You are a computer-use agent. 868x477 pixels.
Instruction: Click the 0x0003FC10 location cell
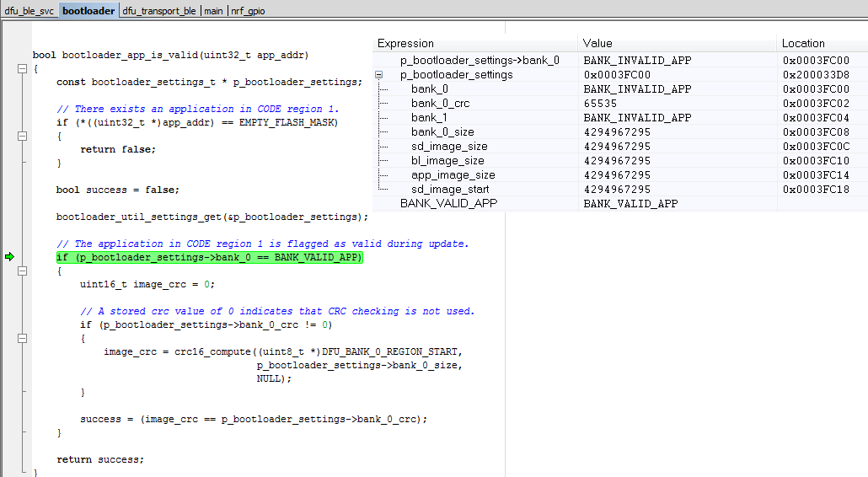coord(816,161)
